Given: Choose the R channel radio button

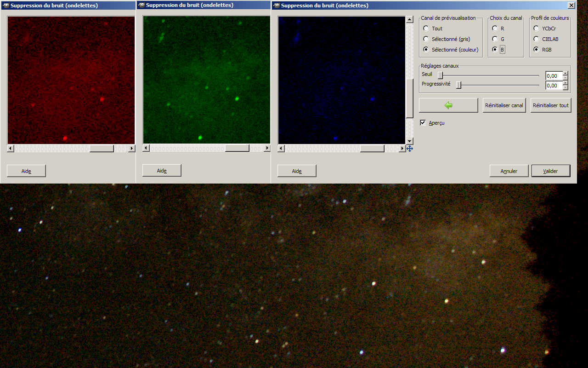Looking at the screenshot, I should 495,29.
